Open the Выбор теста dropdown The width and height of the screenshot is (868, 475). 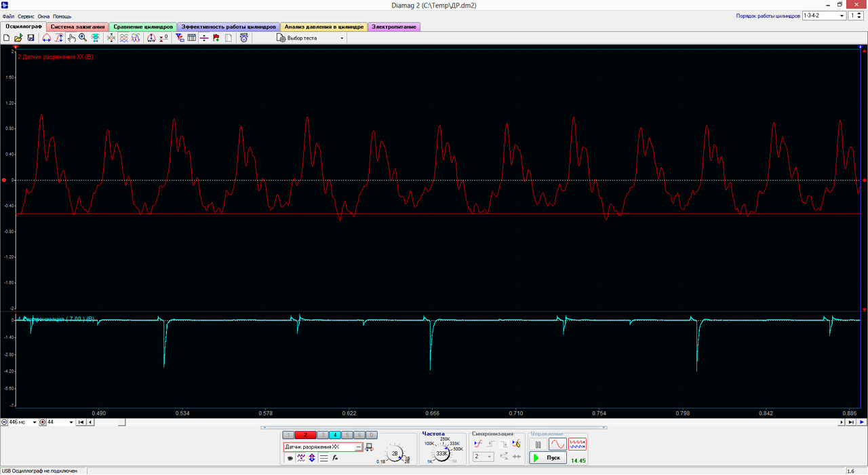pos(311,38)
